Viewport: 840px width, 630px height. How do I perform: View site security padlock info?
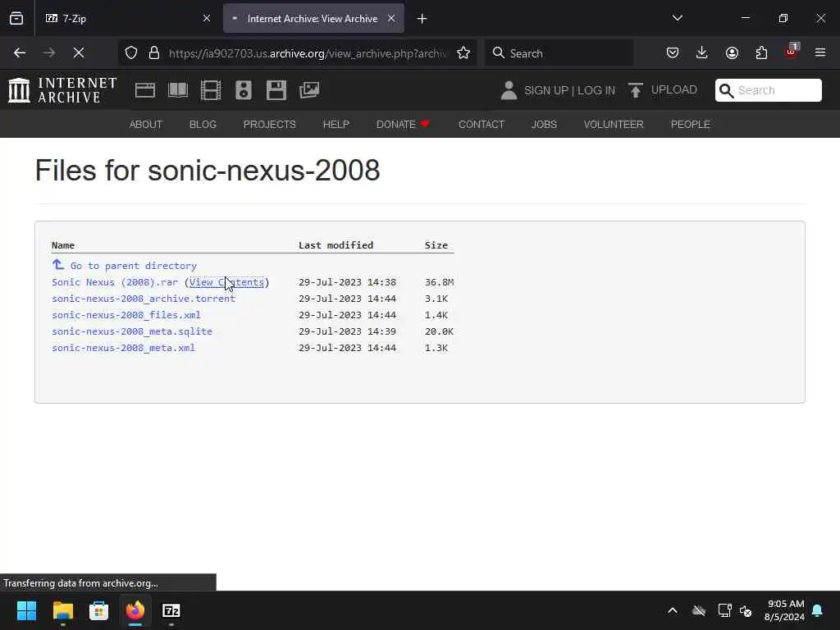[154, 52]
